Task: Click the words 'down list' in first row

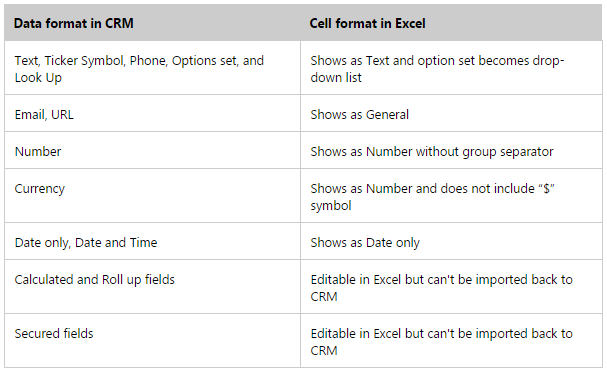Action: point(336,77)
